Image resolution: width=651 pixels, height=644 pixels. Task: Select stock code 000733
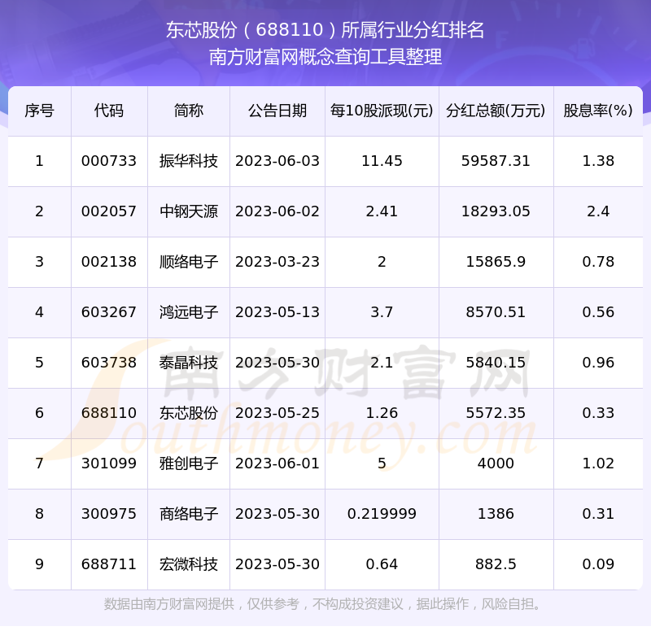(x=109, y=161)
